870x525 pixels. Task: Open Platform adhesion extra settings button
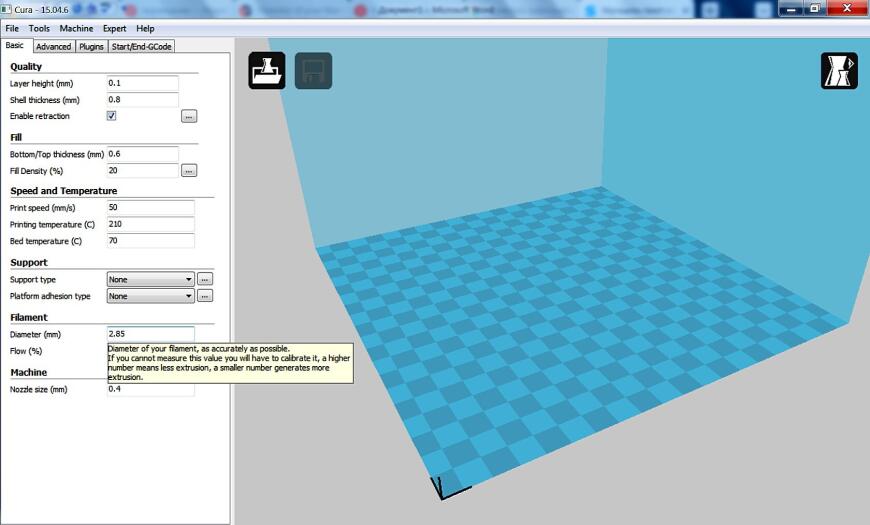(205, 296)
